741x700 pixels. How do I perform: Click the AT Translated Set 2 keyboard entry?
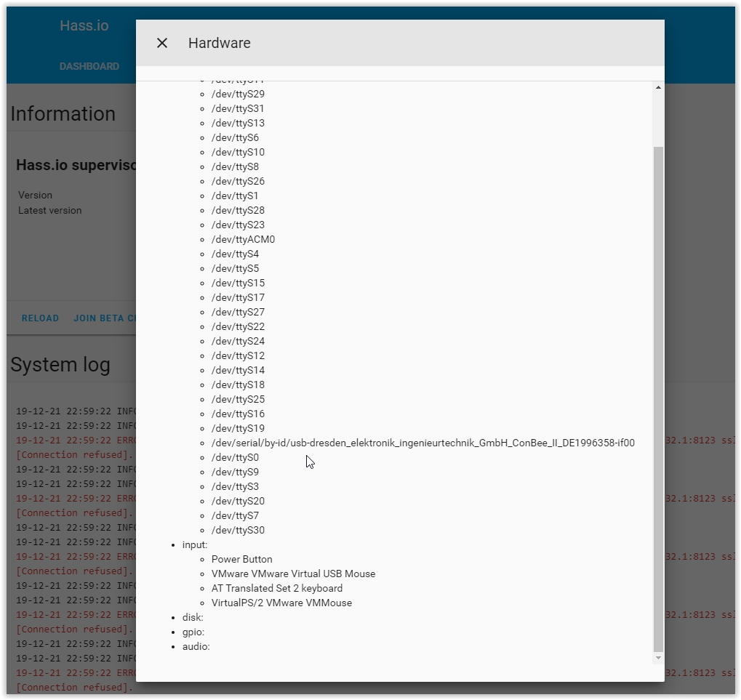[277, 588]
